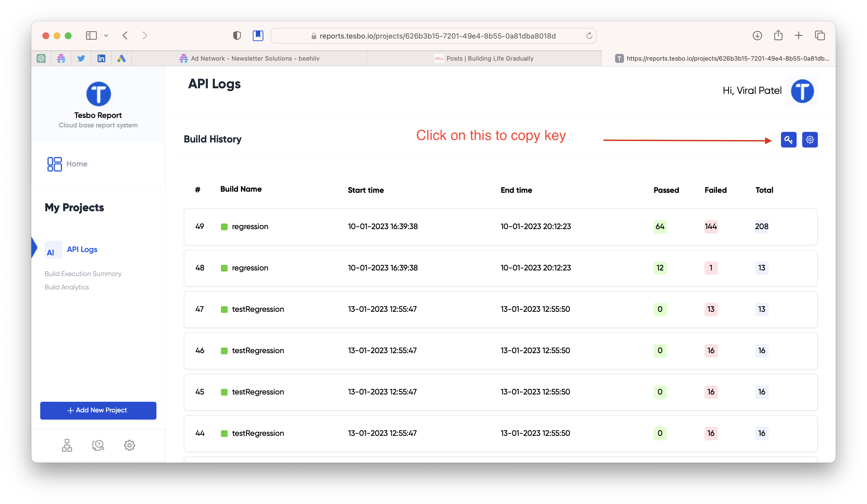The height and width of the screenshot is (504, 867).
Task: Switch to the Posts Building Life Gradually tab
Action: (485, 58)
